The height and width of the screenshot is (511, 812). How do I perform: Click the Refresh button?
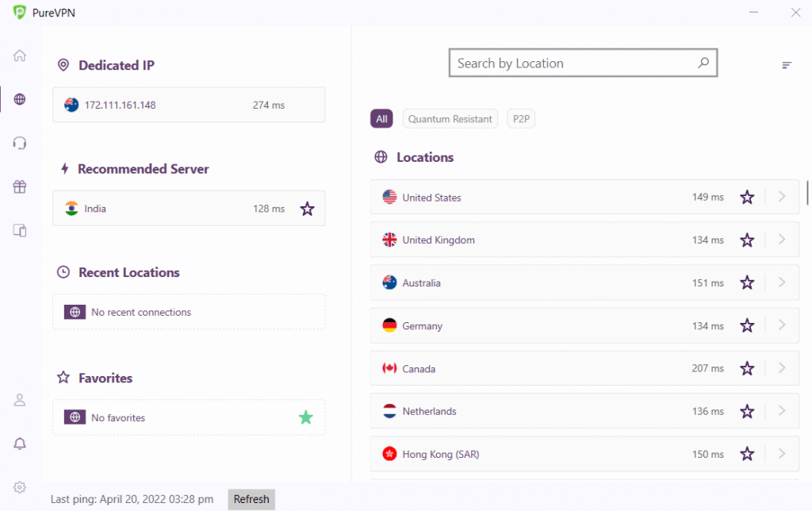pos(251,499)
